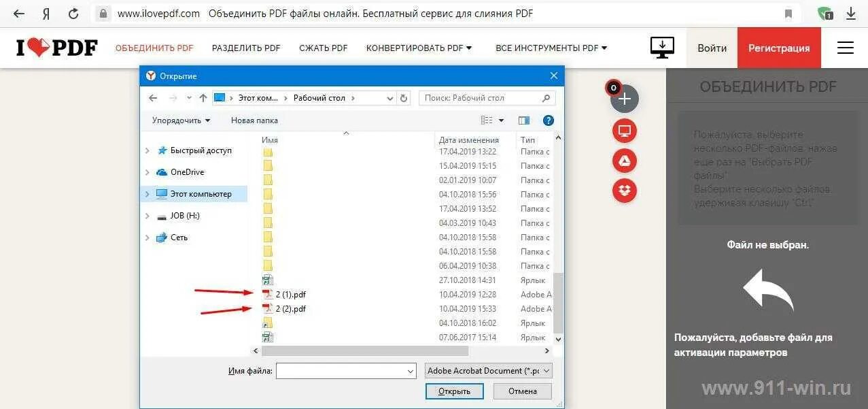Click the Войти login link

pyautogui.click(x=712, y=48)
